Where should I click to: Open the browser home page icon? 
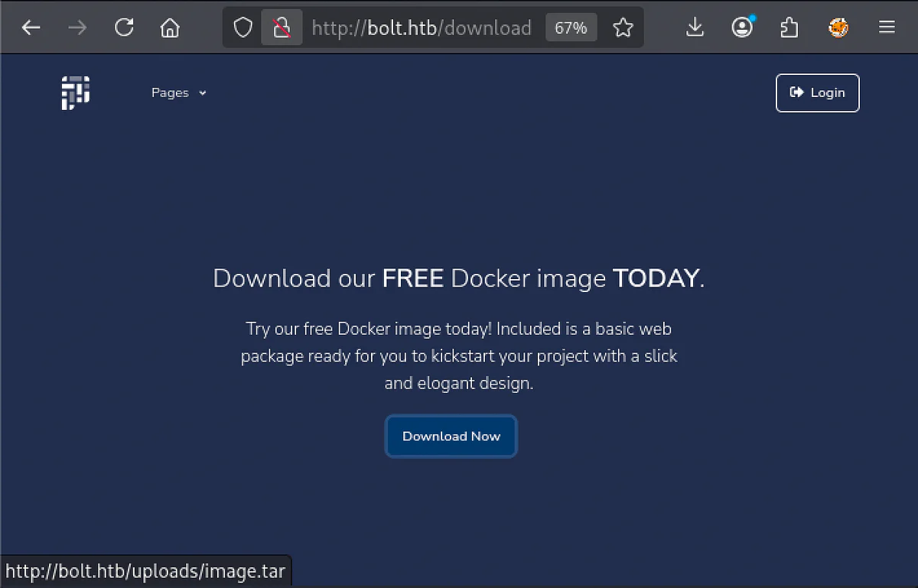click(170, 28)
